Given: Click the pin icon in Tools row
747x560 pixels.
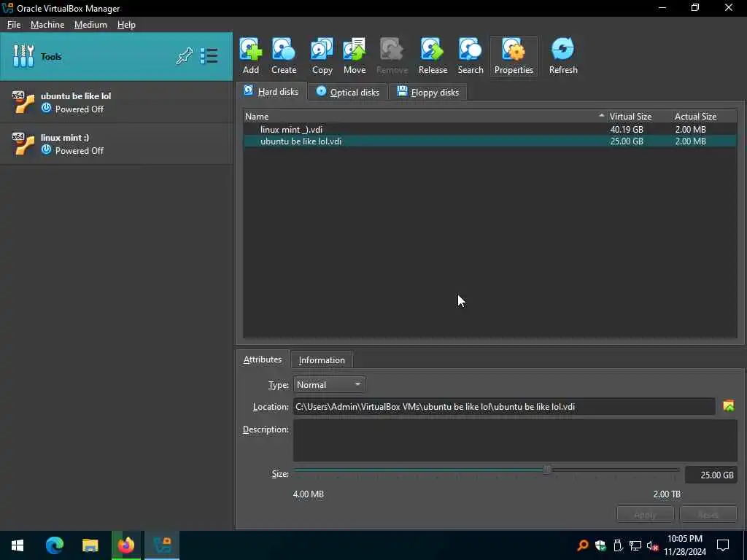Looking at the screenshot, I should pyautogui.click(x=185, y=56).
